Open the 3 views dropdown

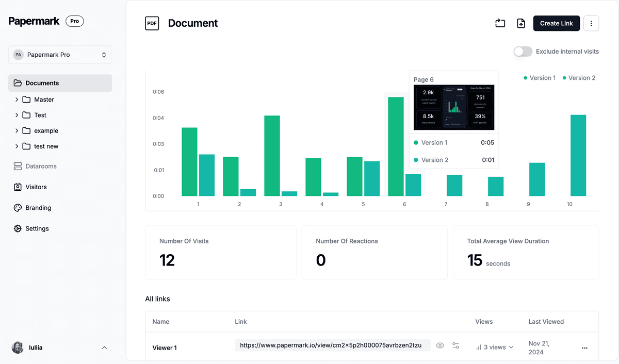[x=494, y=347]
